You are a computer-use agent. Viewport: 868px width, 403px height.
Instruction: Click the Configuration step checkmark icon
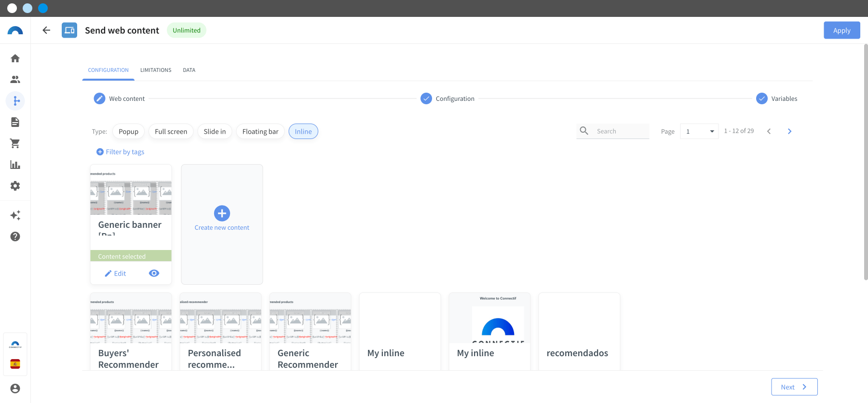pyautogui.click(x=426, y=98)
